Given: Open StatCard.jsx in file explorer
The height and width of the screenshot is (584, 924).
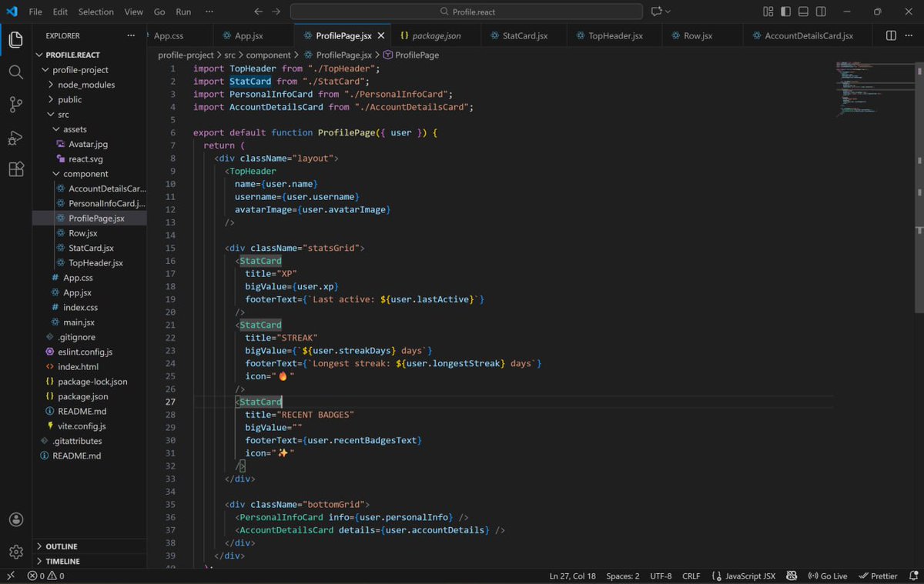Looking at the screenshot, I should (89, 248).
